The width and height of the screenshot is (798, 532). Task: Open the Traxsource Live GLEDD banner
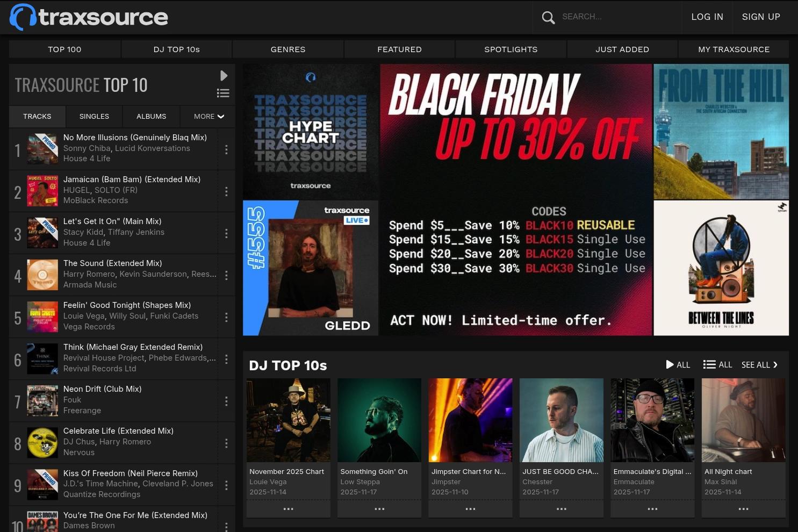click(311, 268)
